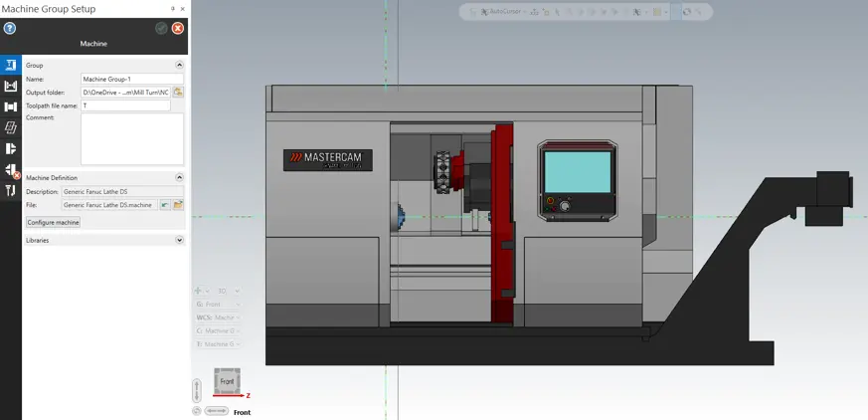Open the sidebar icon with red error badge
868x420 pixels.
(11, 170)
